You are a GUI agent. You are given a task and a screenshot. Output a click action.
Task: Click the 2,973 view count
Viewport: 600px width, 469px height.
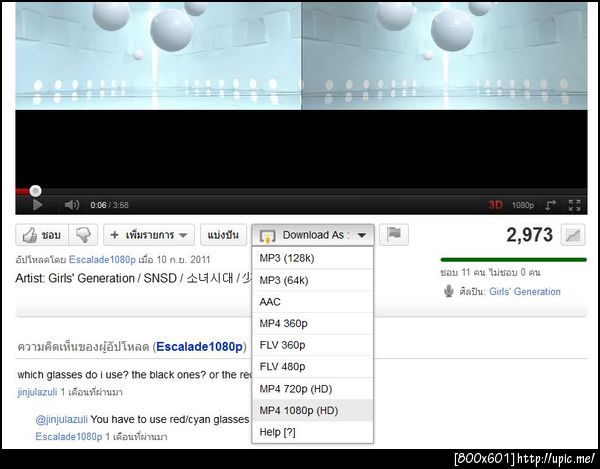(x=530, y=235)
